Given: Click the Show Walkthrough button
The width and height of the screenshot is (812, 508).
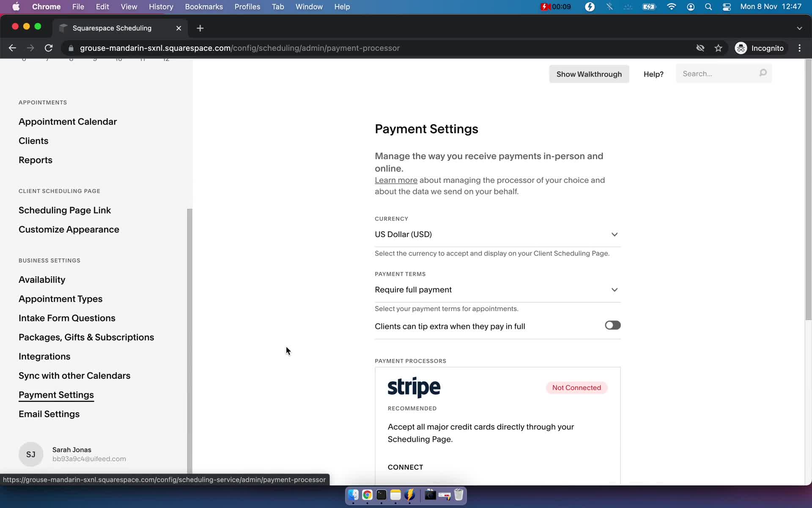Looking at the screenshot, I should pyautogui.click(x=589, y=74).
